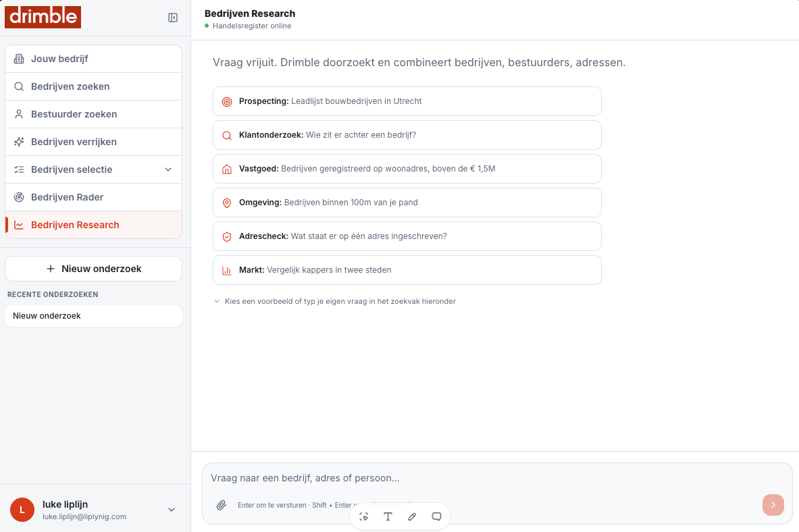This screenshot has height=532, width=799.
Task: Choose the Klantonderzoek example prompt
Action: [407, 135]
